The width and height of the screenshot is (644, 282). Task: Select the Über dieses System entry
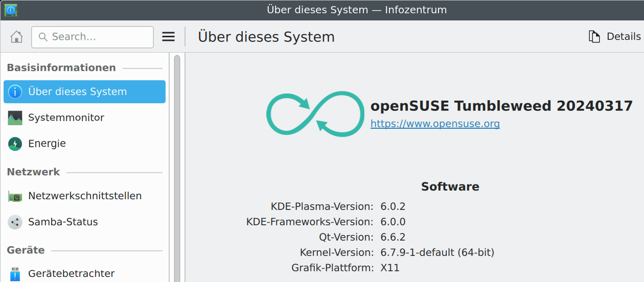[x=78, y=92]
